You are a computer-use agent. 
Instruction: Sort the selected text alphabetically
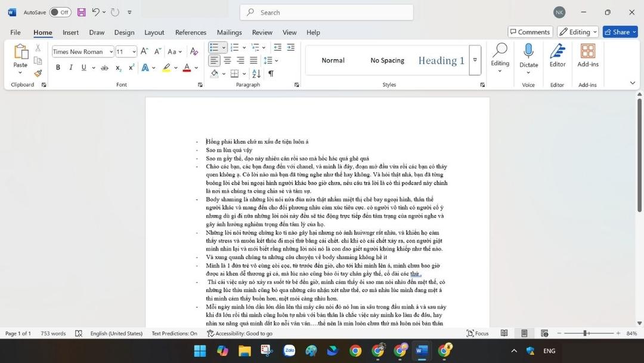[x=255, y=73]
